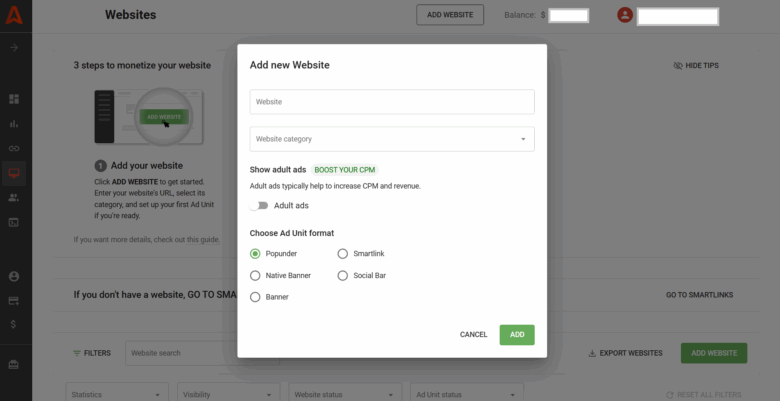Select the Popunder ad format

pos(255,254)
